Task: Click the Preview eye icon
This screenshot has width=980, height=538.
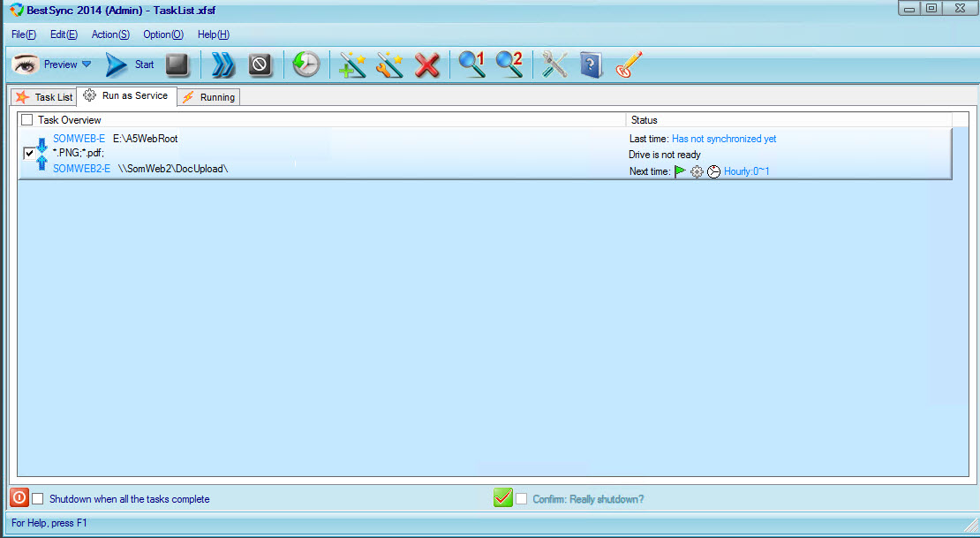Action: coord(26,64)
